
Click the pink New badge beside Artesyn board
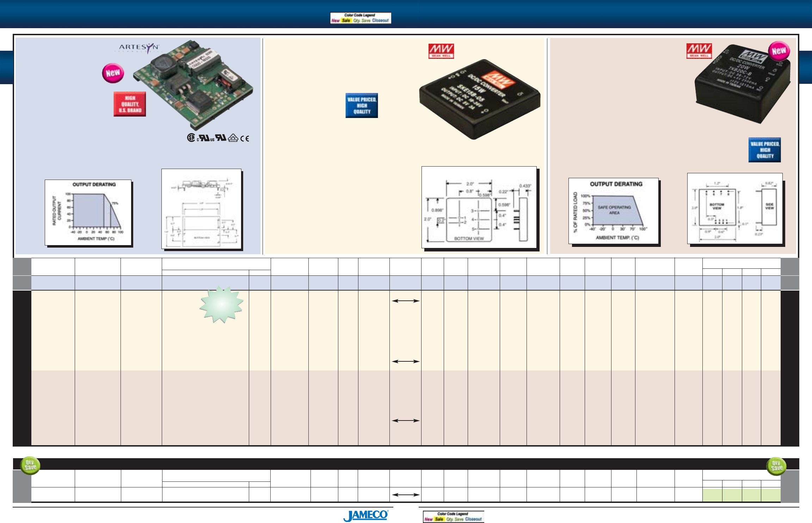click(113, 73)
